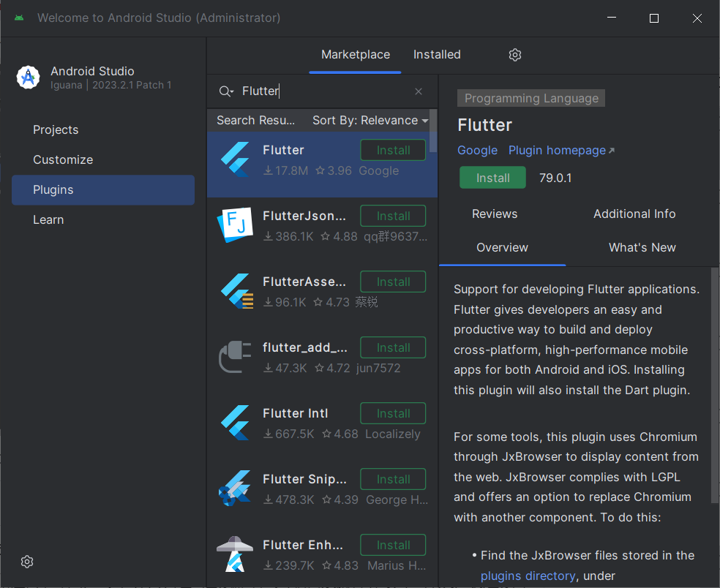Image resolution: width=720 pixels, height=588 pixels.
Task: Install the Flutter Intl plugin
Action: (393, 413)
